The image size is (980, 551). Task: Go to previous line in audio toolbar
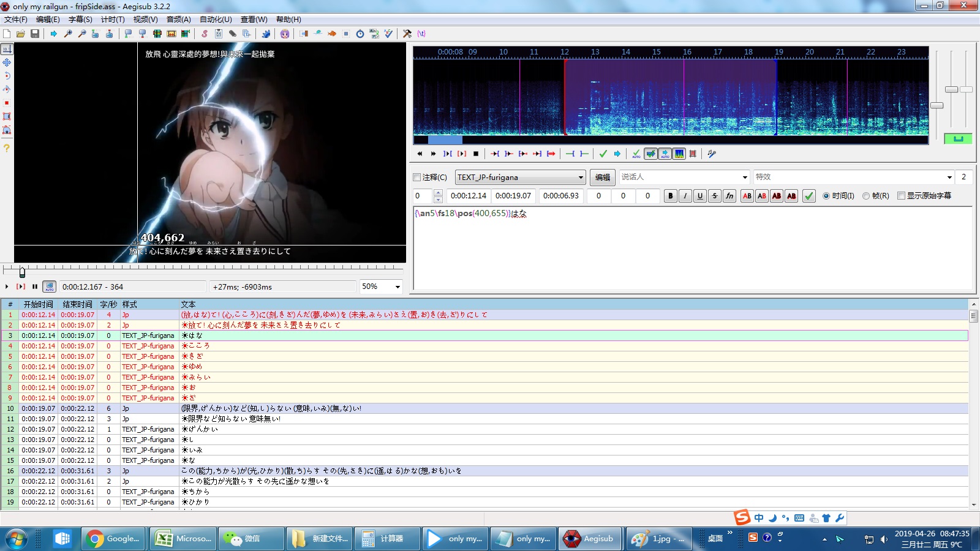click(420, 154)
